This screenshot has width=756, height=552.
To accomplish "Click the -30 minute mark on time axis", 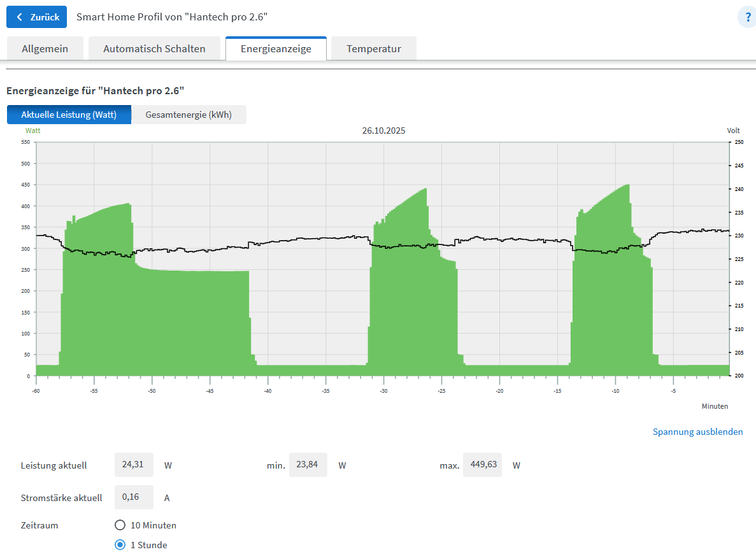I will 383,391.
